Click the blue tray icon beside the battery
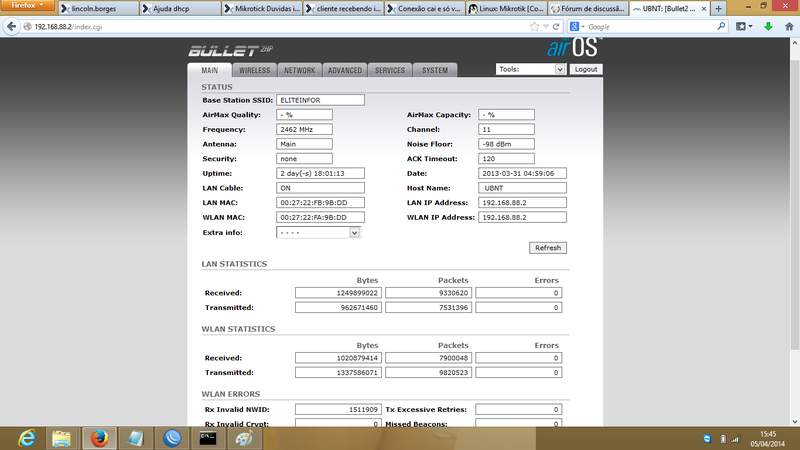The height and width of the screenshot is (450, 800). [x=707, y=439]
